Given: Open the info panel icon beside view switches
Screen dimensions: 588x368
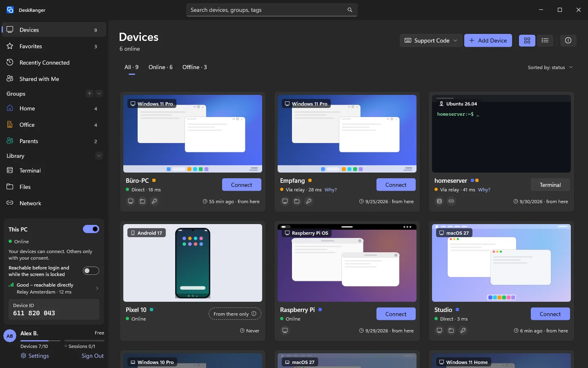Looking at the screenshot, I should pos(568,40).
